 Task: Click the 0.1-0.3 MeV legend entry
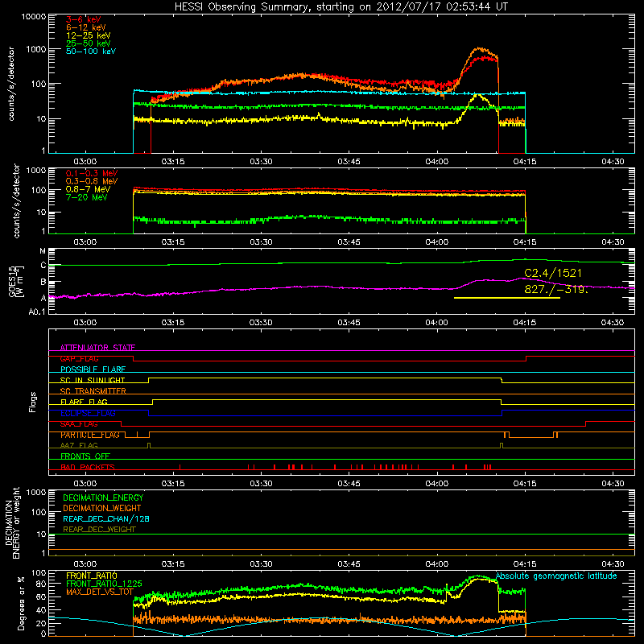92,173
